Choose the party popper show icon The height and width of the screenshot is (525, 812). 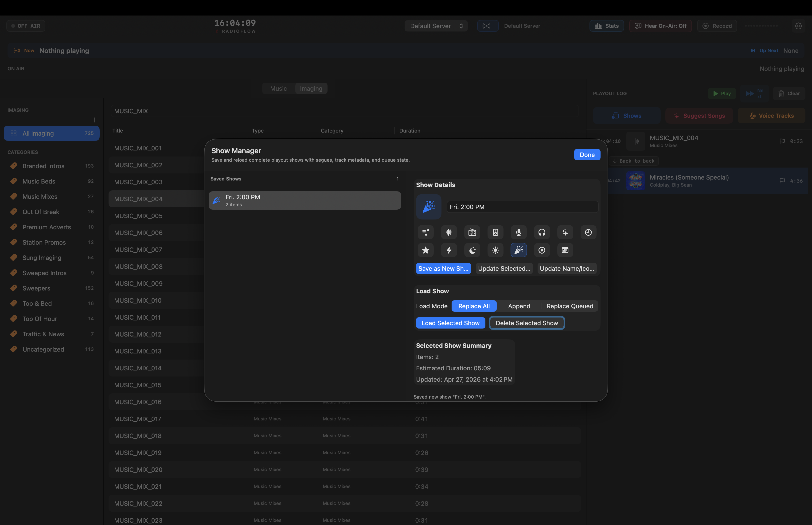point(519,250)
